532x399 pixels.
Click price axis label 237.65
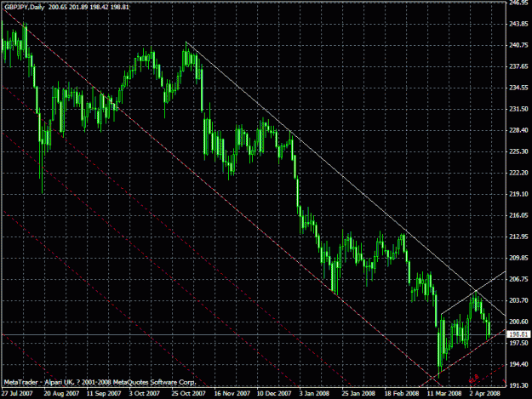click(518, 66)
